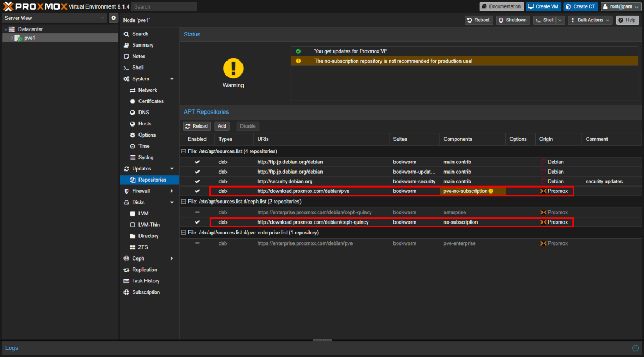The width and height of the screenshot is (644, 357).
Task: Collapse the /etc/apt/sources.list file group
Action: pos(184,151)
